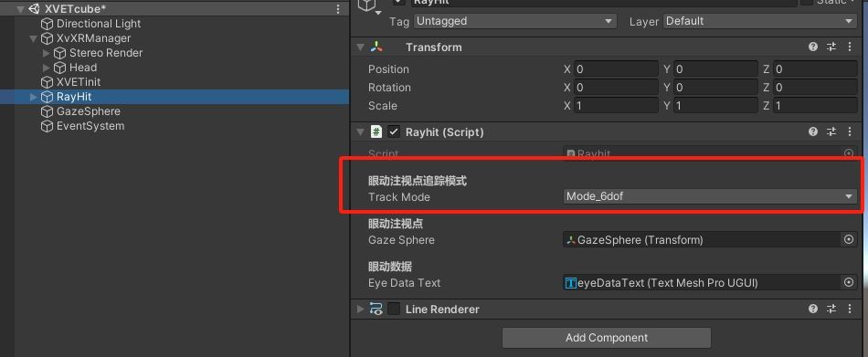Collapse the XvXRManager object
The image size is (868, 357).
(34, 38)
